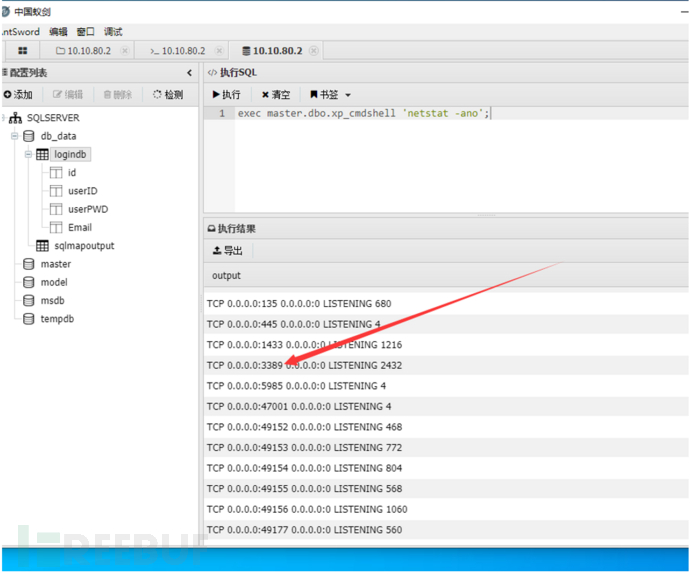Viewport: 690px width, 574px height.
Task: Select the row with port 49155 LISTENING 568
Action: (446, 489)
